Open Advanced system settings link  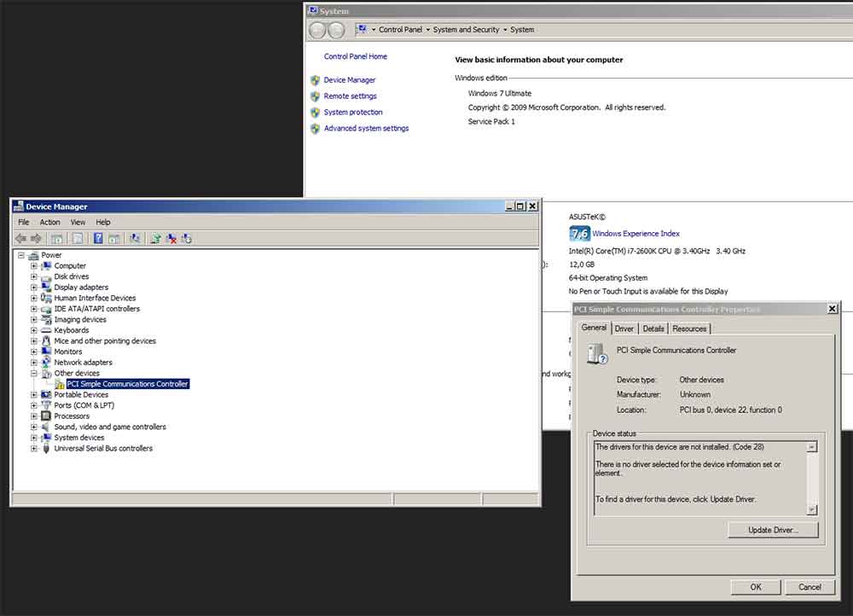pyautogui.click(x=366, y=129)
